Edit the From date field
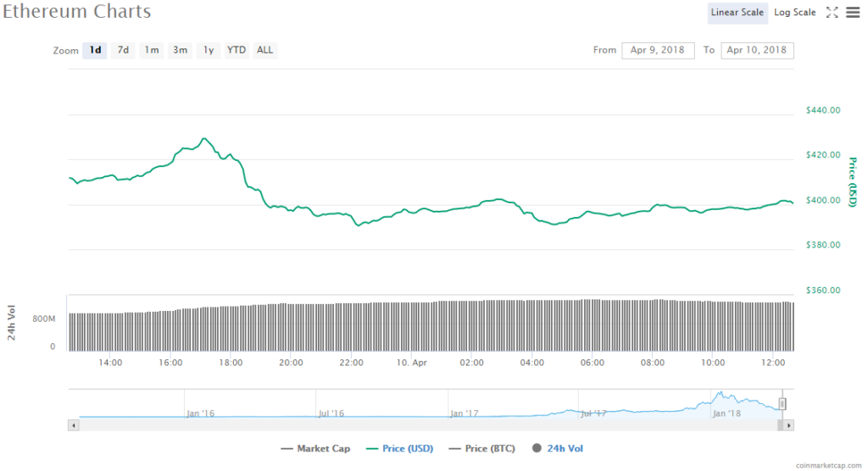Viewport: 868px width, 471px height. point(658,50)
